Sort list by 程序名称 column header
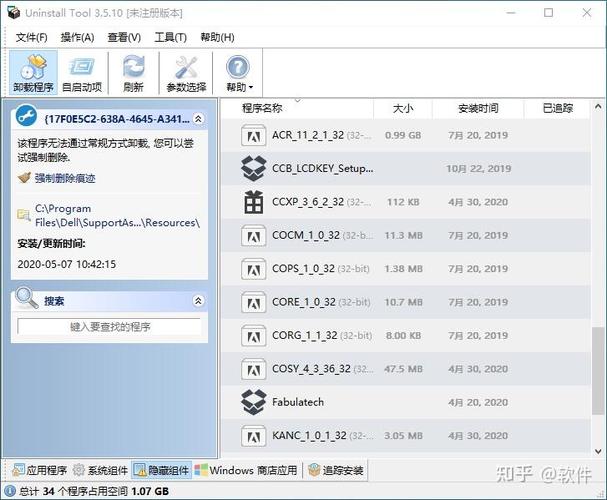Image resolution: width=607 pixels, height=500 pixels. pos(262,108)
